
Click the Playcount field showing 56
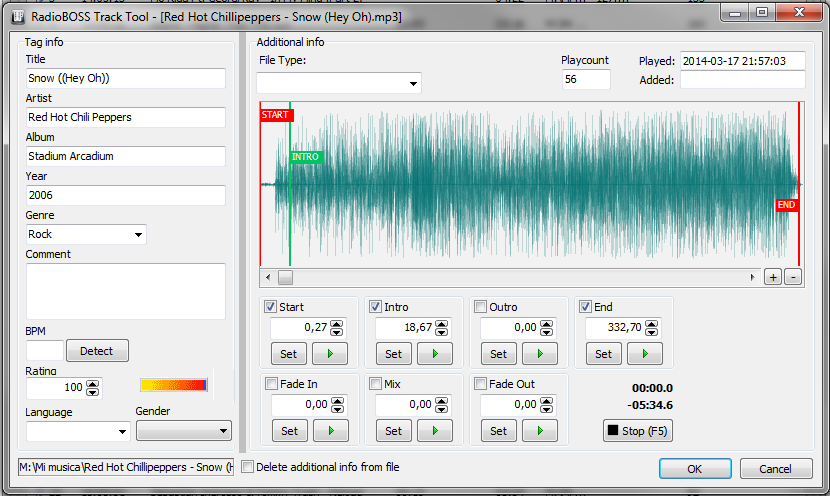coord(586,79)
